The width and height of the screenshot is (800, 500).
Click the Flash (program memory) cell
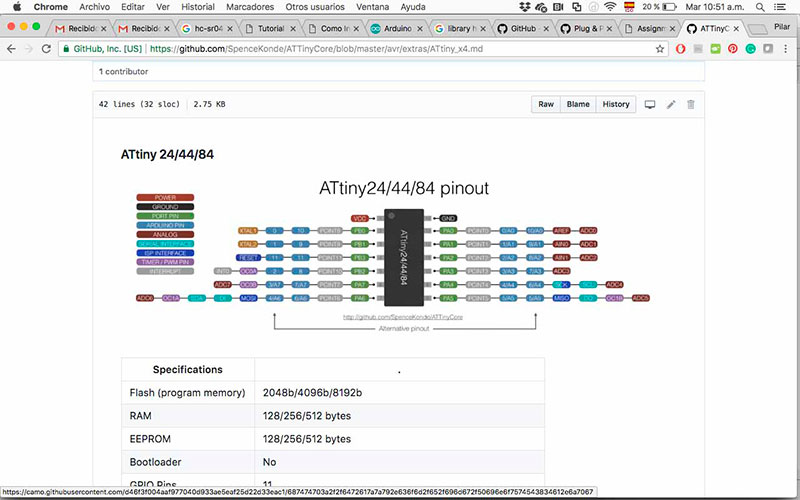click(x=187, y=392)
